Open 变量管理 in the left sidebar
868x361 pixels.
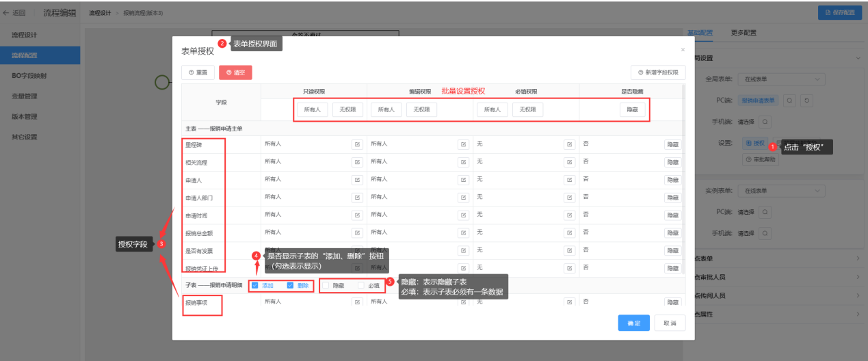(25, 96)
